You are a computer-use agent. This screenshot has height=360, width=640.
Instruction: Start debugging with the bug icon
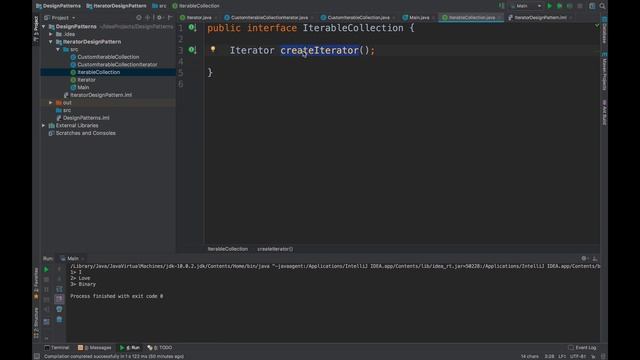tap(560, 6)
